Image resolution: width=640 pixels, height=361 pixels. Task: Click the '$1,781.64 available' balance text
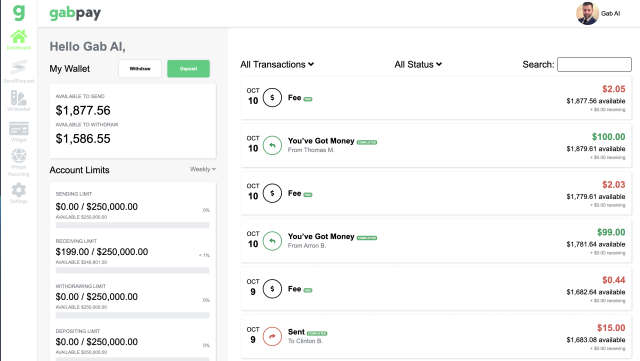596,244
